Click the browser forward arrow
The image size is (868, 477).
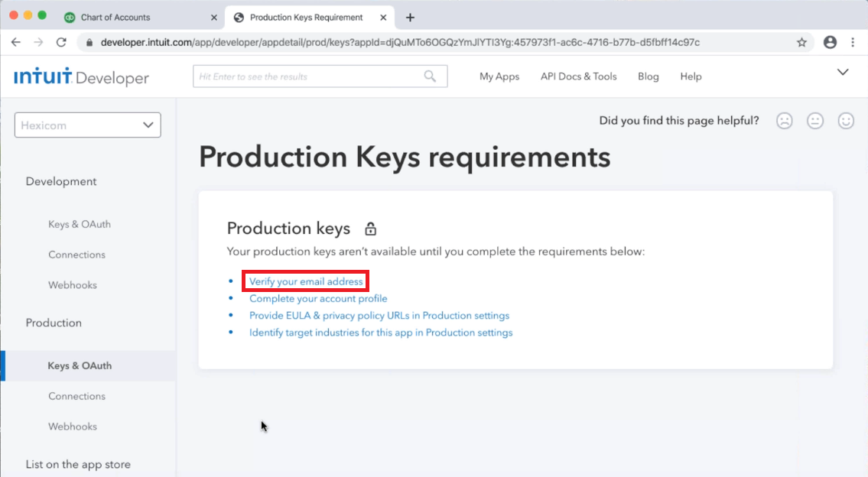tap(38, 42)
